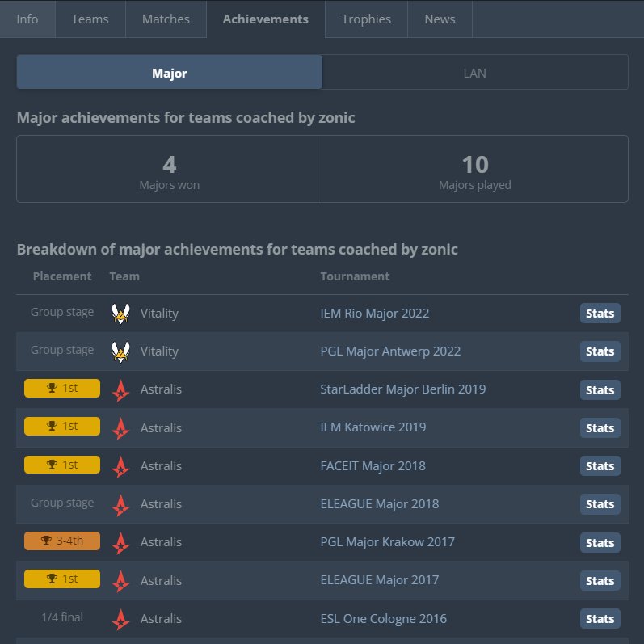
Task: Open PGL Major Krakow 2017 link
Action: 387,542
